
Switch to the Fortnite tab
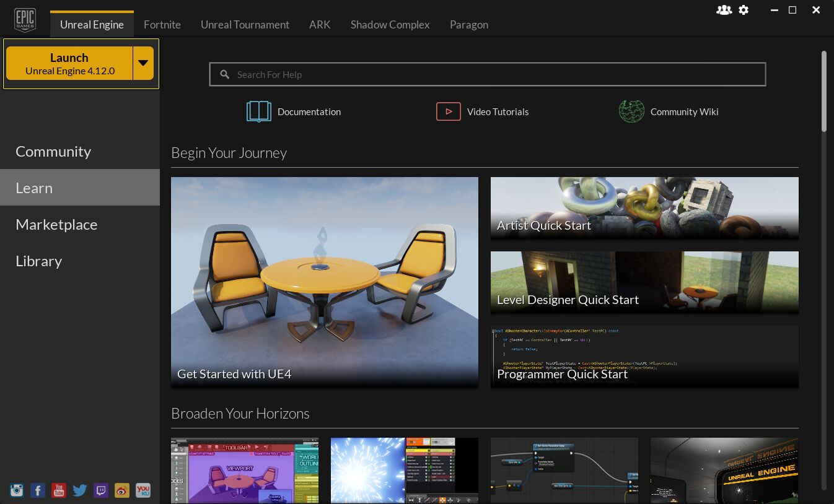[162, 24]
